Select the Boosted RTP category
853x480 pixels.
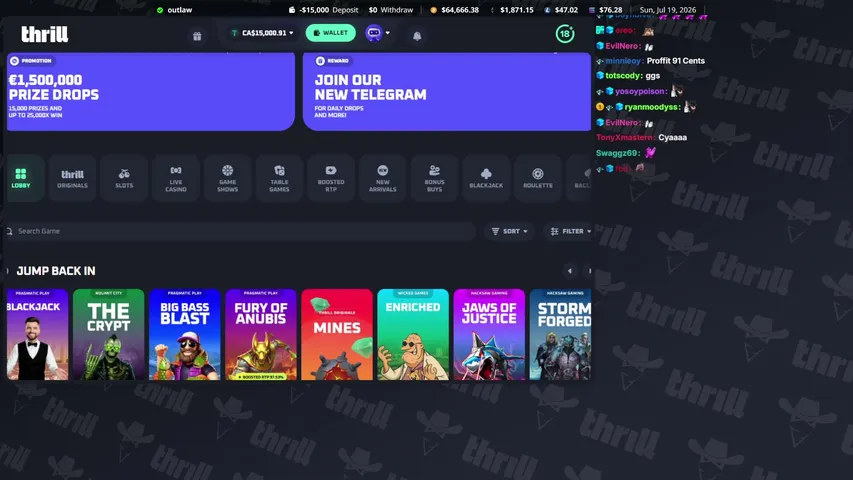pos(331,178)
